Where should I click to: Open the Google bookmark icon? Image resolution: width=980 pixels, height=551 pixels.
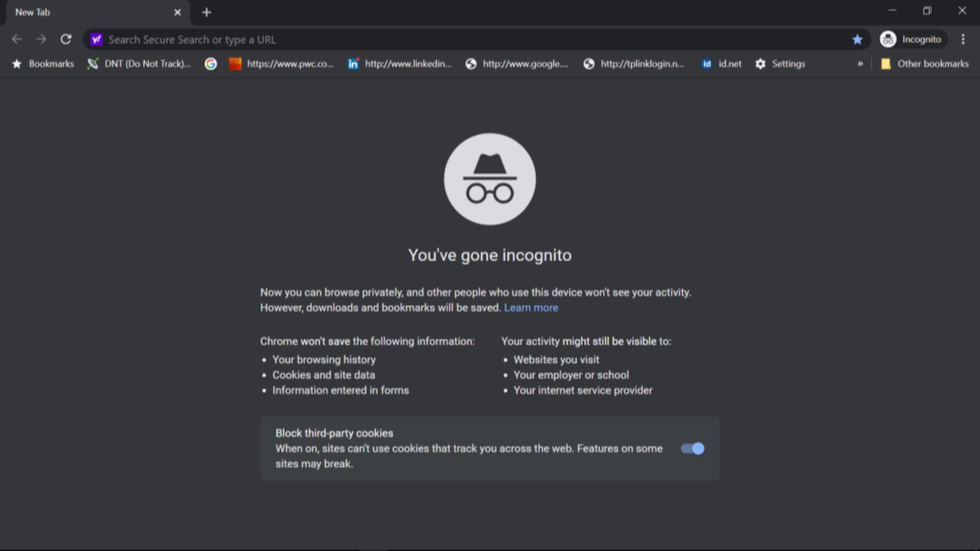pyautogui.click(x=210, y=64)
